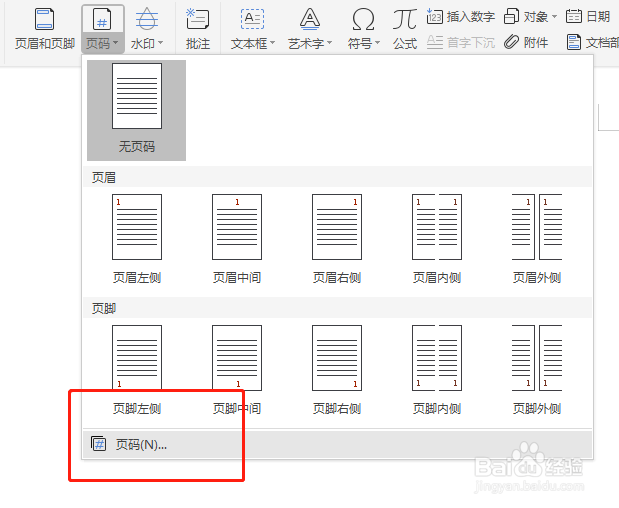Expand the 艺术字 dropdown arrow
Viewport: 619px width, 508px height.
click(330, 43)
